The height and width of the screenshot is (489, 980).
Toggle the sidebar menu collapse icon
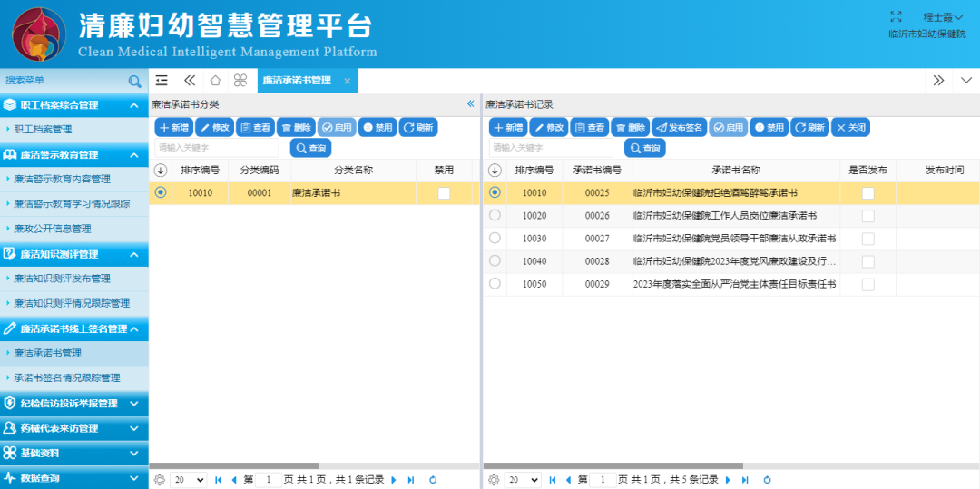pos(162,80)
